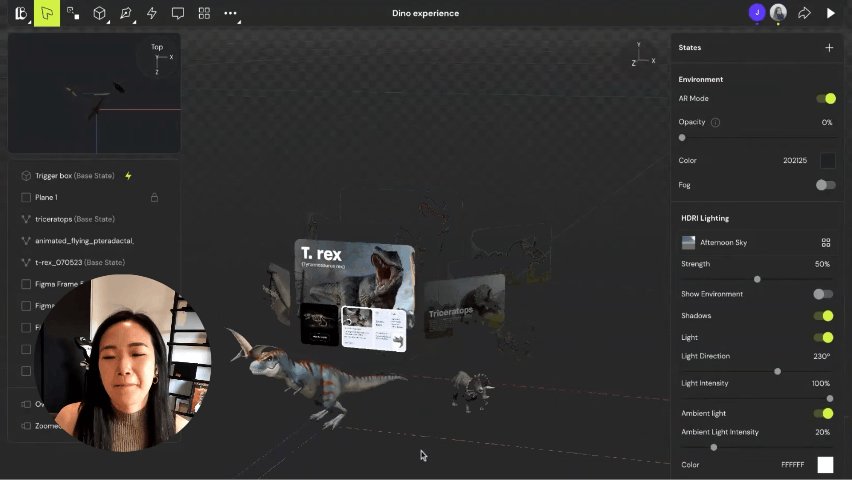This screenshot has height=480, width=852.
Task: Click the share arrow icon
Action: [804, 13]
